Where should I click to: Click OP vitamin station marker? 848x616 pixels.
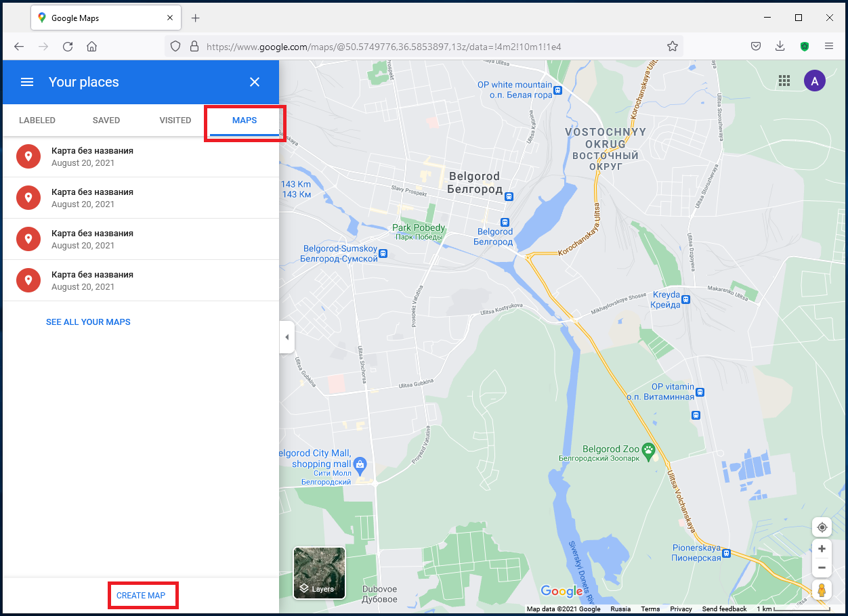tap(700, 392)
